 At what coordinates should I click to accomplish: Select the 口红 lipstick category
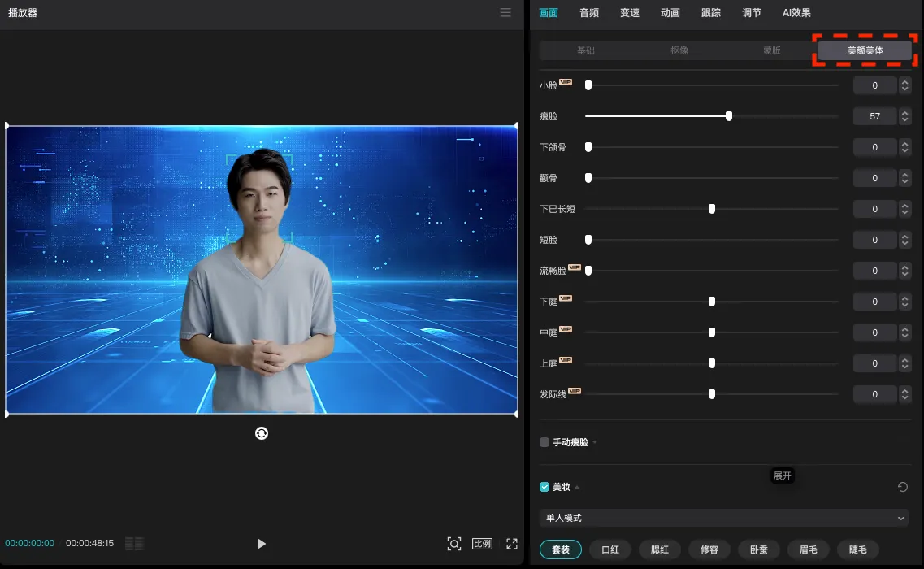(x=610, y=549)
